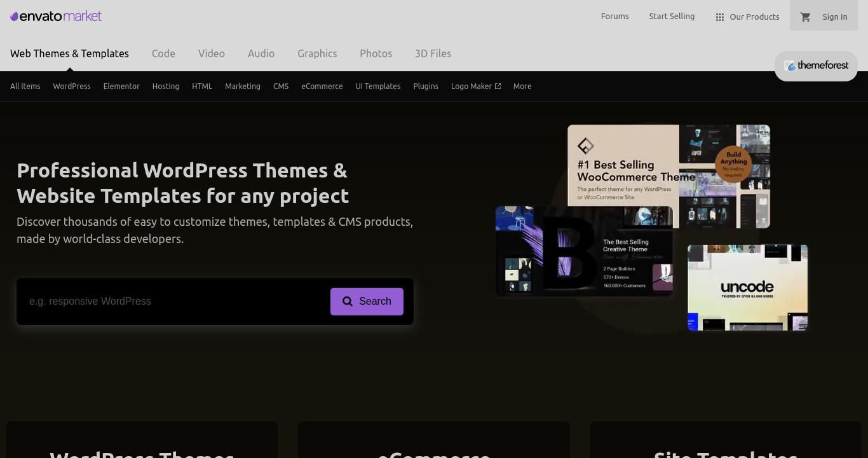This screenshot has height=458, width=868.
Task: Click the 'Discover thousands of easy to customize' text
Action: point(215,230)
